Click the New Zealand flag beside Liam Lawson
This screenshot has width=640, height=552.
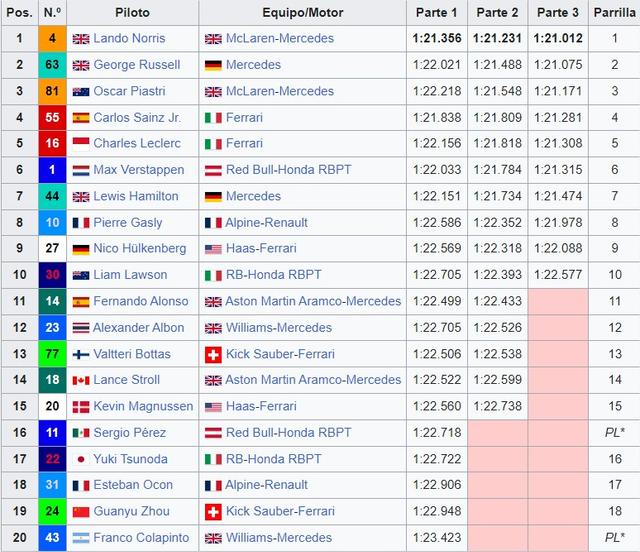[x=81, y=276]
